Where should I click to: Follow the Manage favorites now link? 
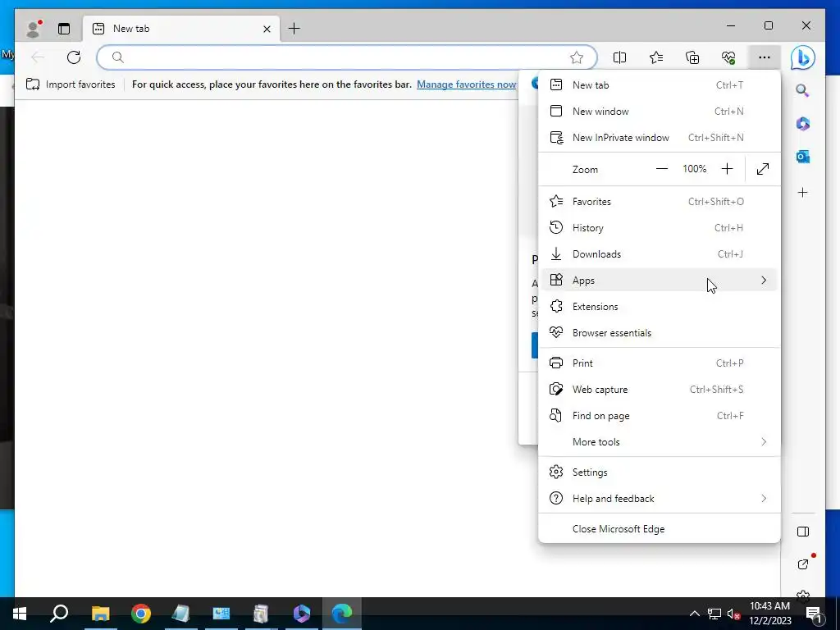(467, 84)
